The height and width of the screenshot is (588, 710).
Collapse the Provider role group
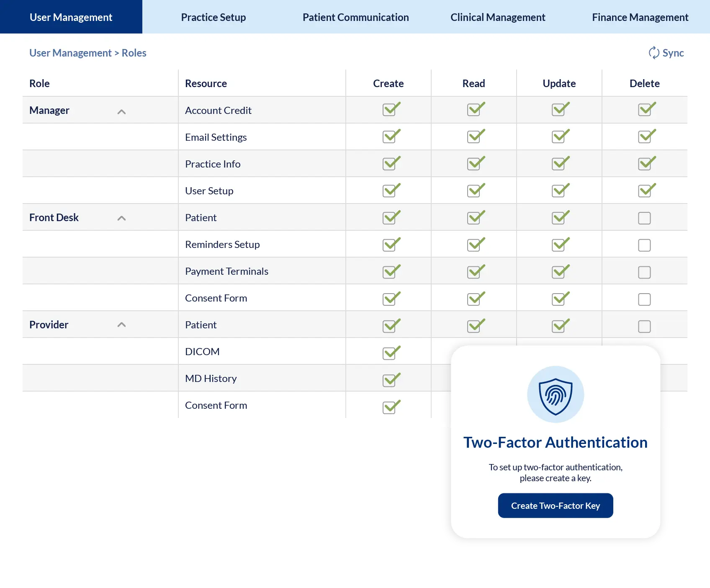(121, 325)
